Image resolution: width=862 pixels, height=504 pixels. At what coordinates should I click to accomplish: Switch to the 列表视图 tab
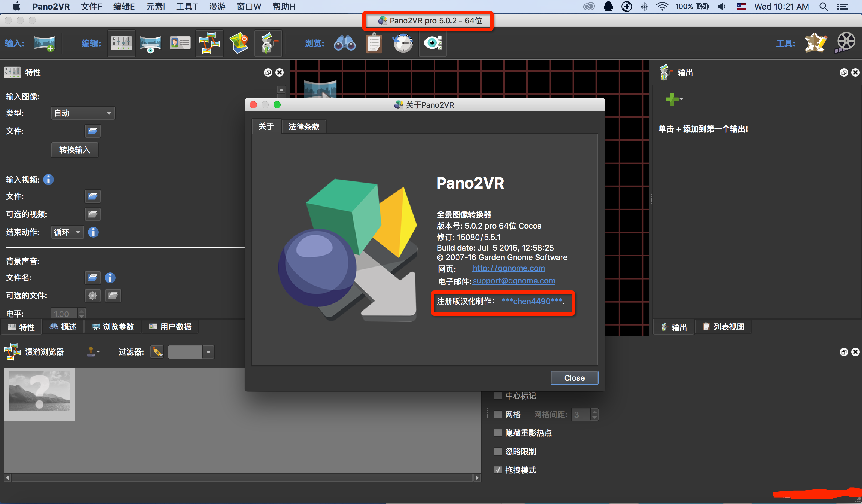point(723,327)
